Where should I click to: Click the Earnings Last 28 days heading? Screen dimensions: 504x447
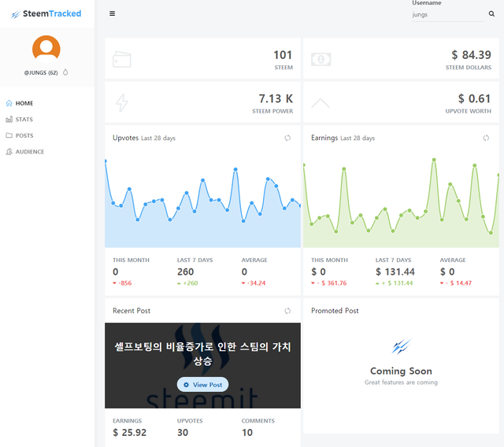coord(343,138)
